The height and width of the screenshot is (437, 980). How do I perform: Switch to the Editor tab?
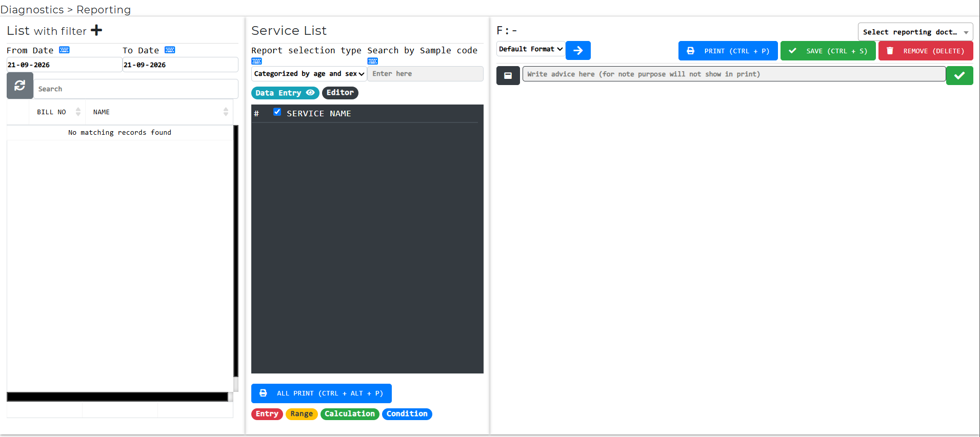coord(340,93)
